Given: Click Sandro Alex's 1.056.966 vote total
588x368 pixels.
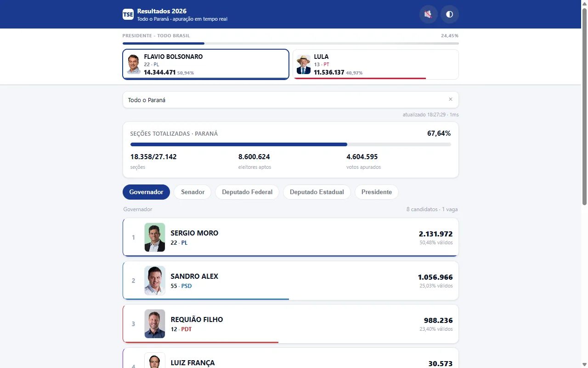Looking at the screenshot, I should coord(435,277).
